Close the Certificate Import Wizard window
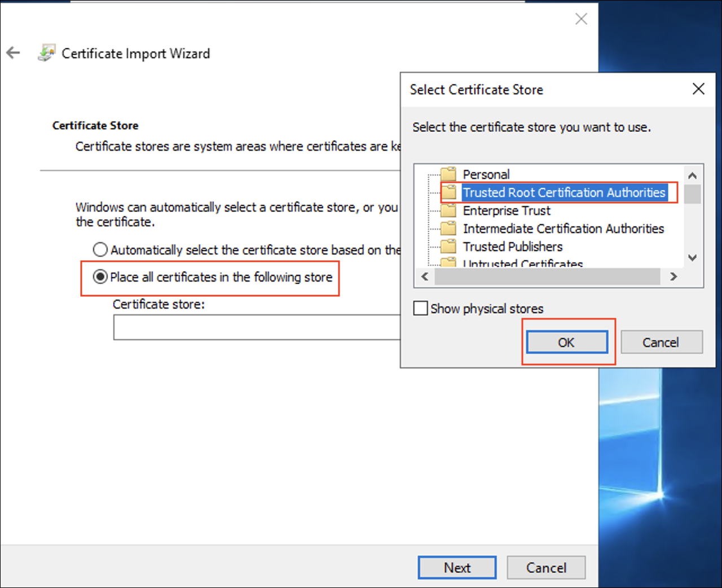 pos(581,19)
